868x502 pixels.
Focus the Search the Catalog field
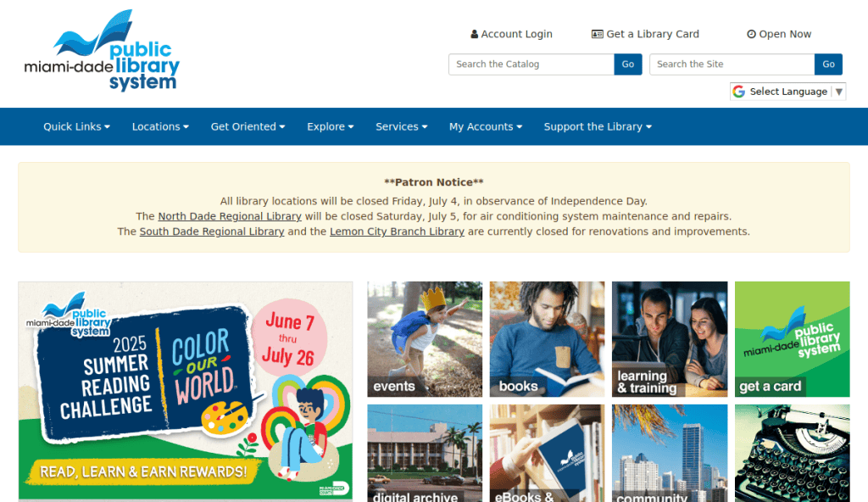531,64
